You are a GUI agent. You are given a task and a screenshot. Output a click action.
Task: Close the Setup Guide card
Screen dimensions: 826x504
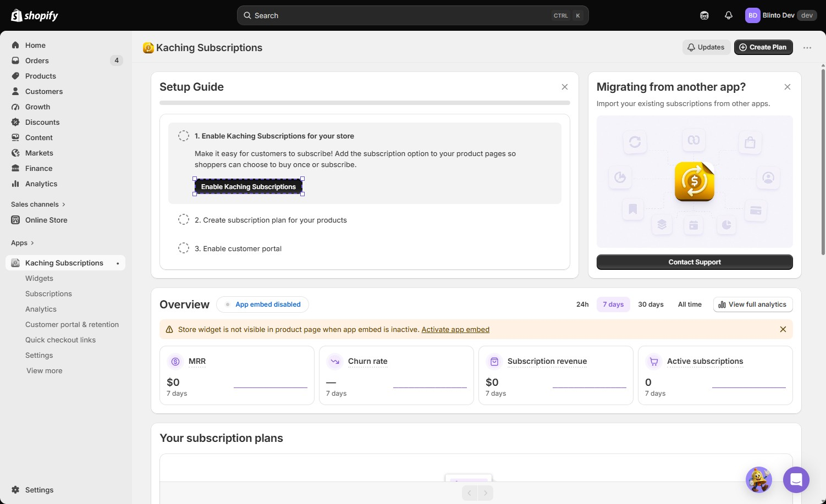(x=565, y=87)
